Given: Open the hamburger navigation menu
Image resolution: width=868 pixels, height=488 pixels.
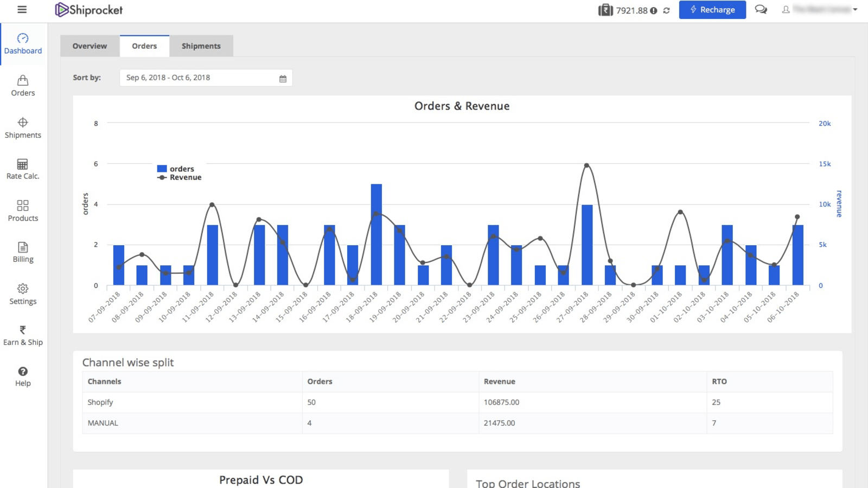Looking at the screenshot, I should [x=22, y=9].
